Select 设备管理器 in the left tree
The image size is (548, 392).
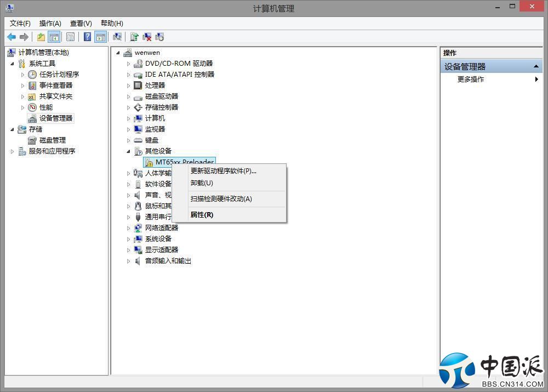(x=55, y=118)
